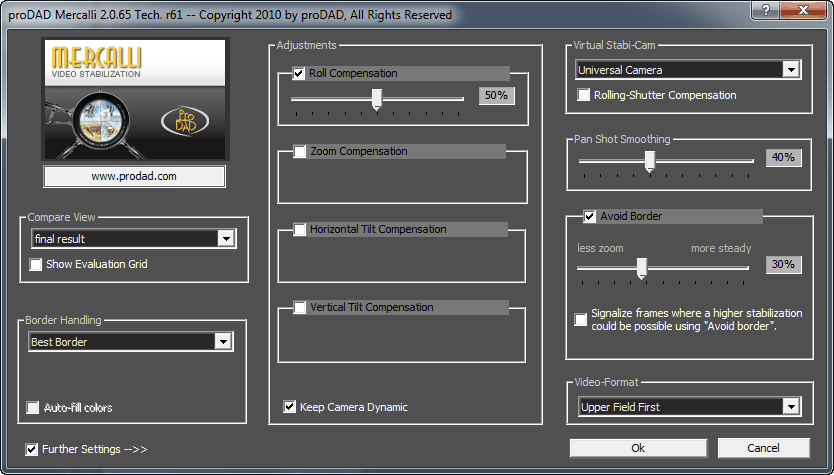Open the Border Handling dropdown arrow

223,341
